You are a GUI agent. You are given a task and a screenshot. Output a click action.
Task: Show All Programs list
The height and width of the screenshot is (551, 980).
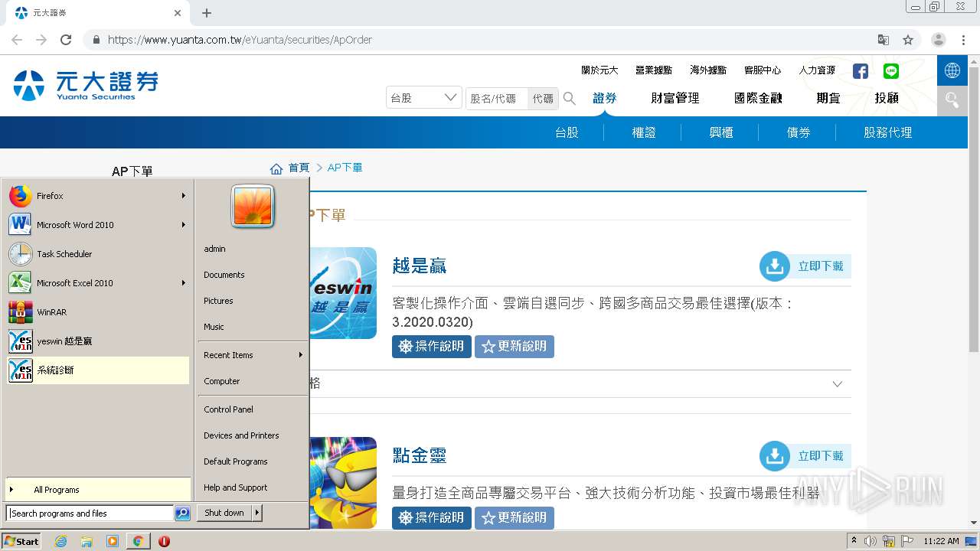[x=97, y=490]
